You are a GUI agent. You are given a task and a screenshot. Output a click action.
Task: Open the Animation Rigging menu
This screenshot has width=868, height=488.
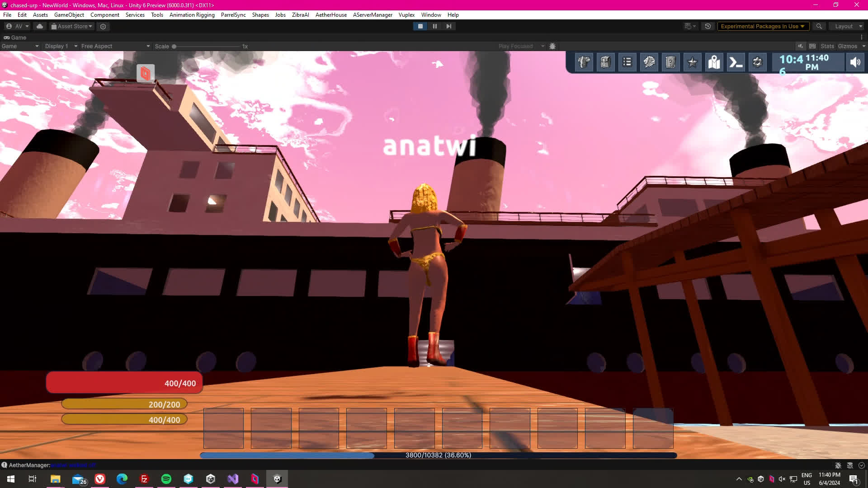192,15
